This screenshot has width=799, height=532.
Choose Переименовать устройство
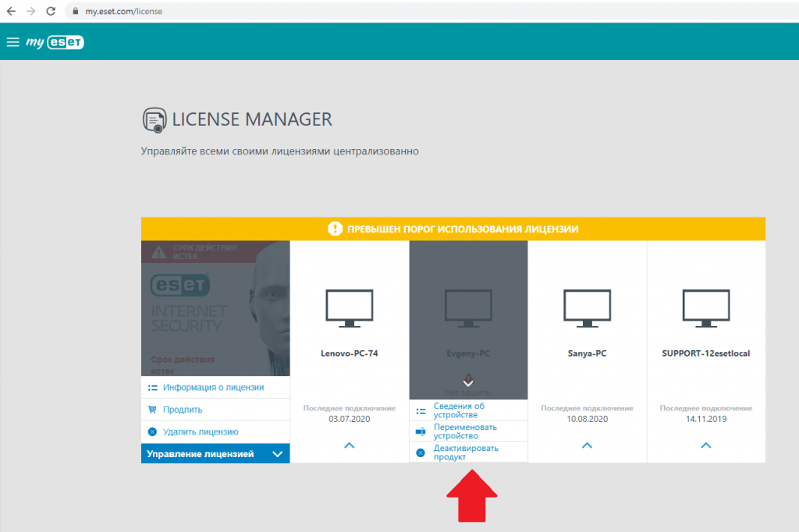tap(465, 431)
